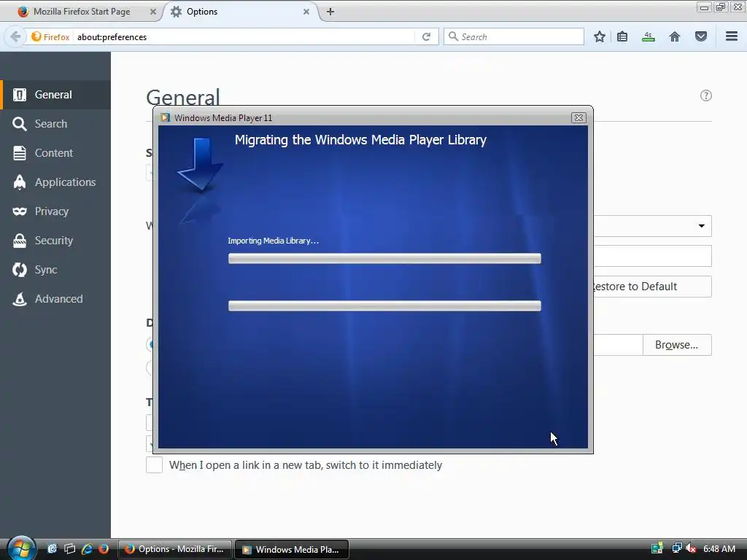The width and height of the screenshot is (747, 560).
Task: Expand the dropdown behind the media player dialog
Action: (701, 226)
